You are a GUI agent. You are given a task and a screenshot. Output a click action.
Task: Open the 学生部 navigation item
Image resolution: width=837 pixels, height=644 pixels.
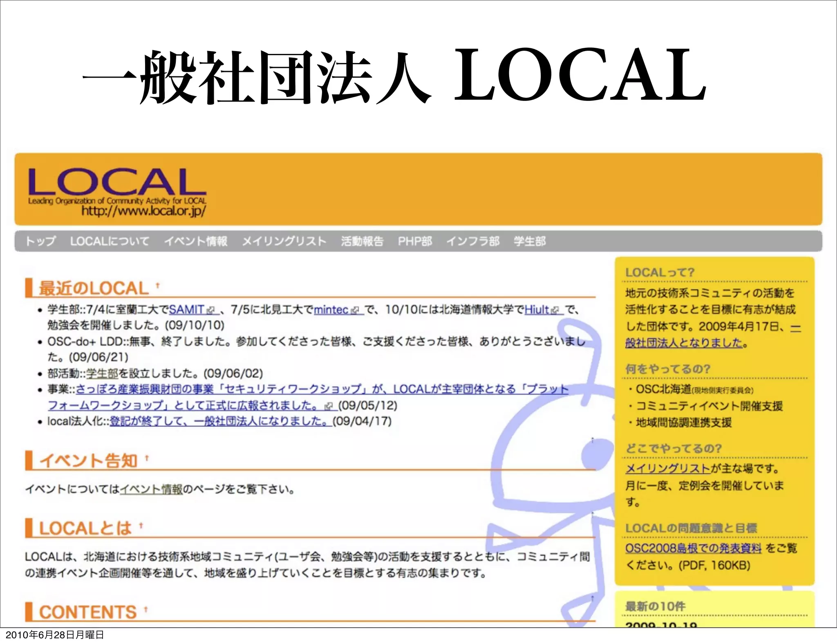coord(530,241)
